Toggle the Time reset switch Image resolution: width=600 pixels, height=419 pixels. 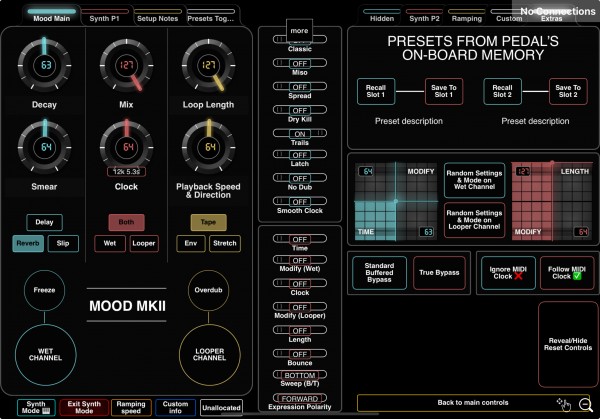[300, 239]
